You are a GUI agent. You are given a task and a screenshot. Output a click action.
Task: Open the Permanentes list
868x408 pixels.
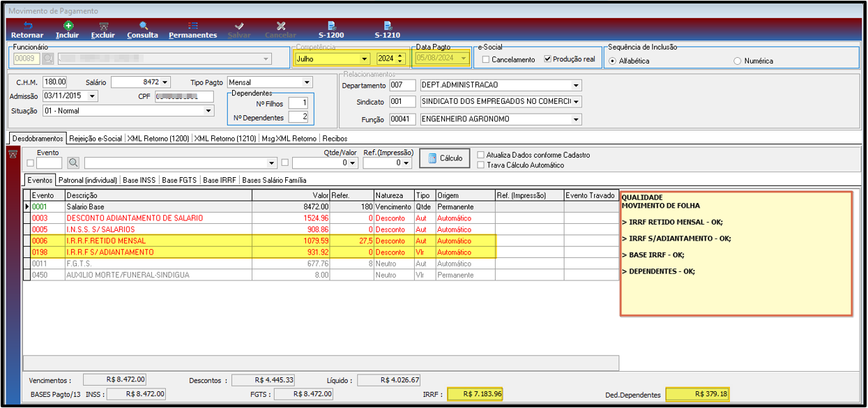pyautogui.click(x=193, y=30)
